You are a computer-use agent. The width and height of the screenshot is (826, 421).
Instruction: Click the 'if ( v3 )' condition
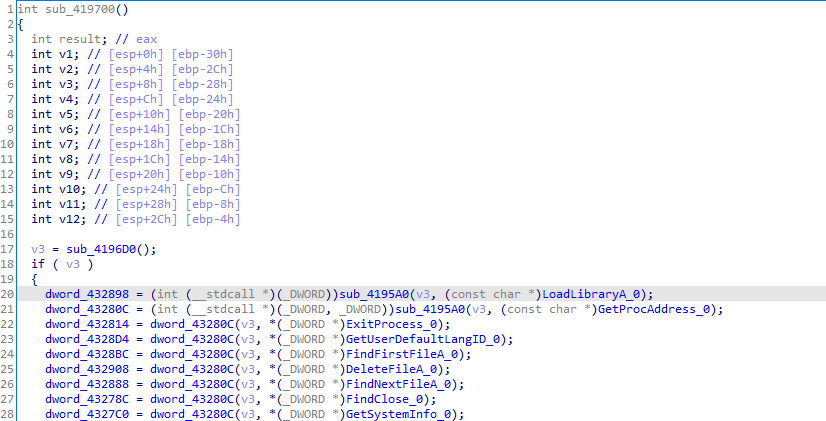[x=62, y=265]
